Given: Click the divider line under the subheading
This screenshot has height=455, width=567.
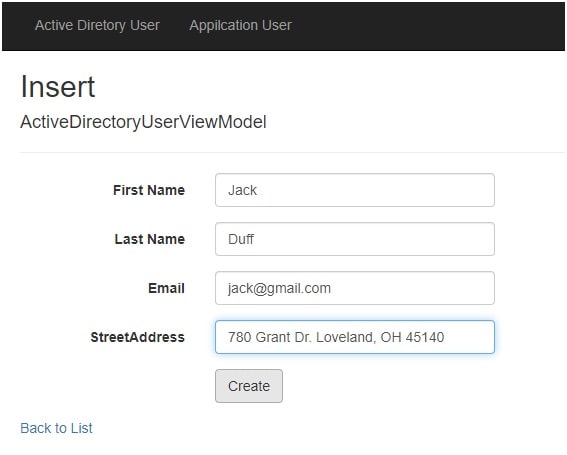Looking at the screenshot, I should tap(293, 153).
